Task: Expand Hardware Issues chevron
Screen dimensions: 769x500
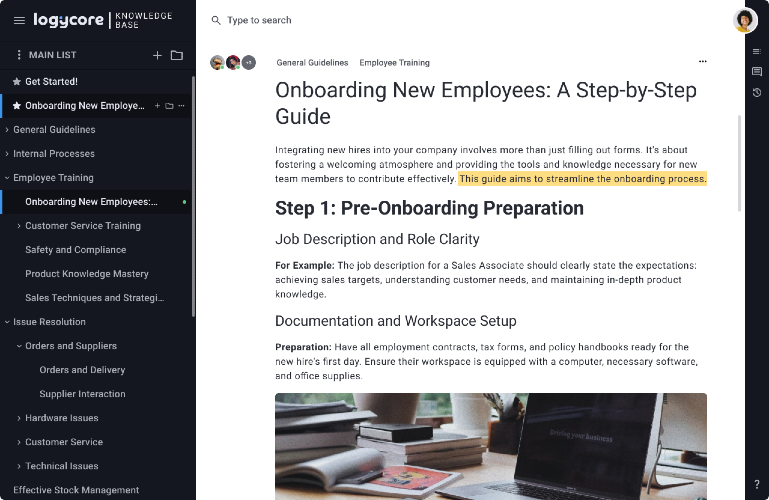Action: point(19,418)
